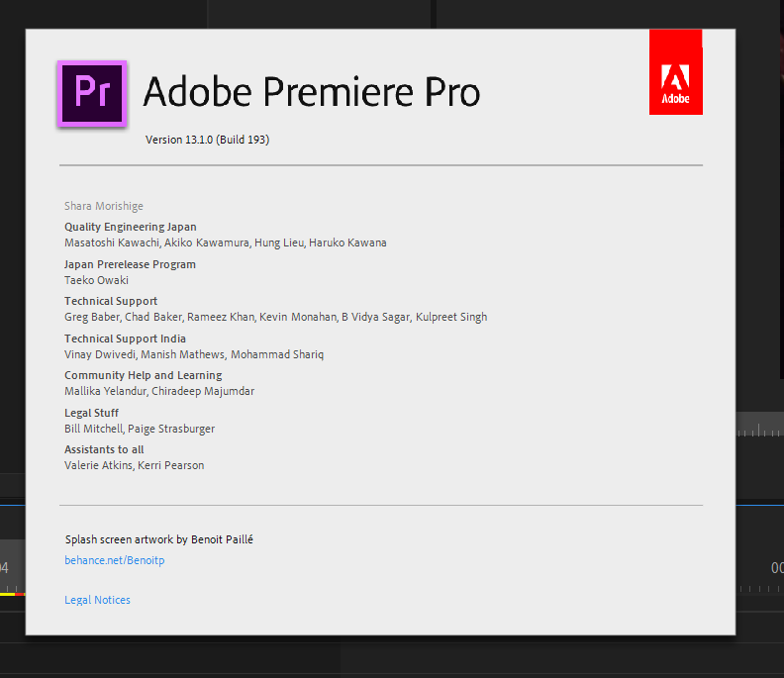
Task: Click the 'Adobe Premiere Pro' title text
Action: 311,93
